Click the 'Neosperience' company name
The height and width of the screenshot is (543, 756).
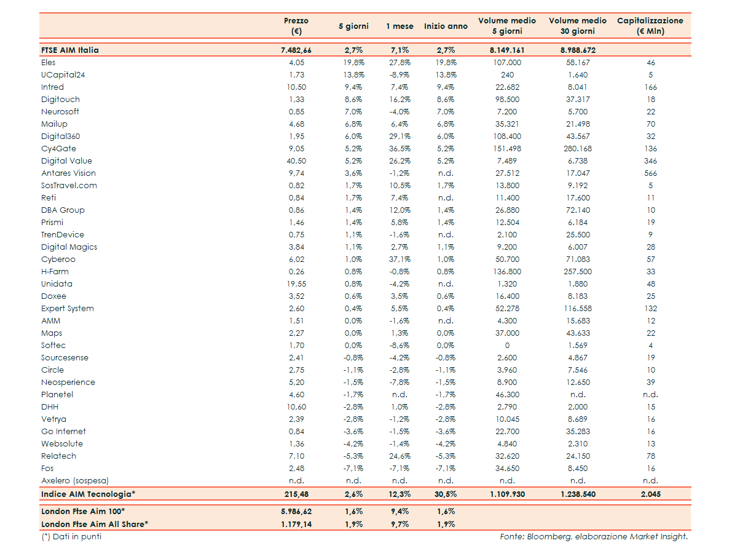pos(68,382)
